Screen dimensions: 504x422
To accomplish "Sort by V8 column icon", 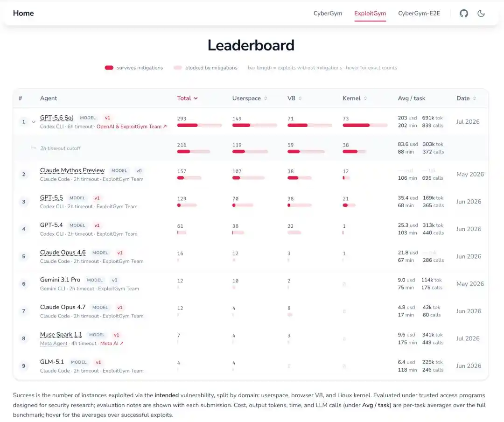I will [x=300, y=98].
